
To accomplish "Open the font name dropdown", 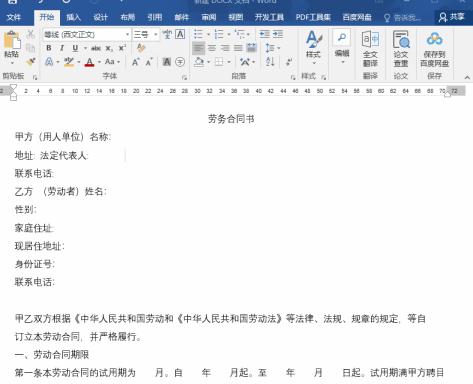I will click(127, 35).
